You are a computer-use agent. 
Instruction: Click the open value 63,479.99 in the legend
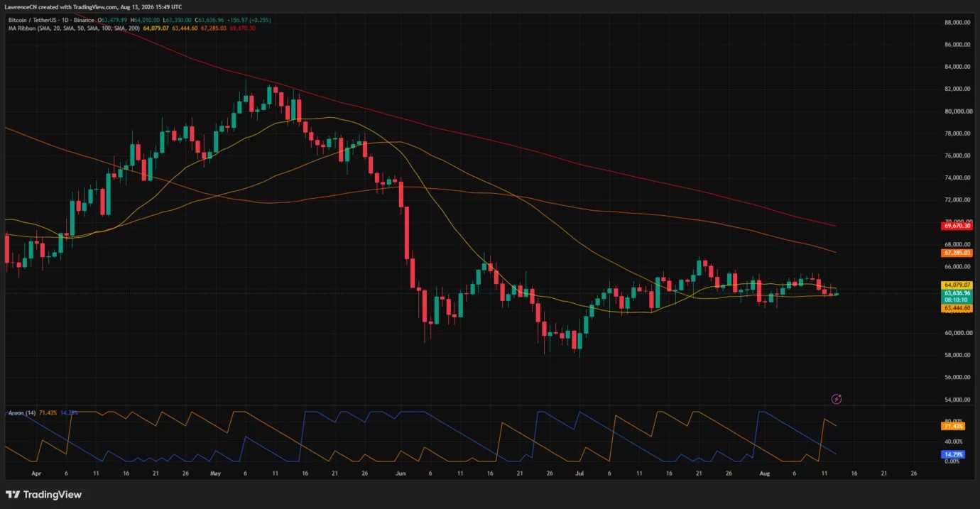[x=114, y=20]
